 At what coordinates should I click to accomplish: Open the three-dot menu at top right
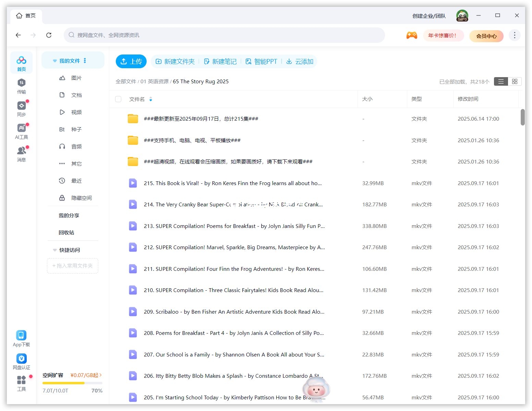pyautogui.click(x=514, y=35)
